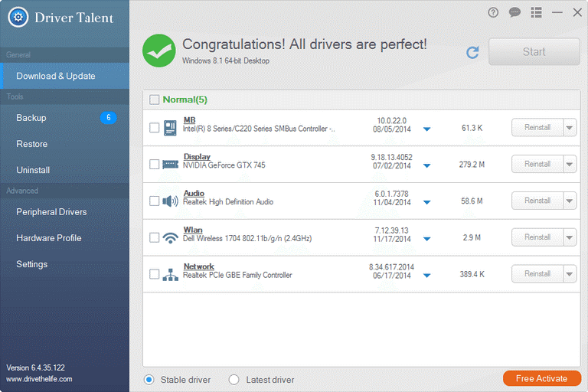Check the Normal(5) select-all checkbox

point(154,100)
